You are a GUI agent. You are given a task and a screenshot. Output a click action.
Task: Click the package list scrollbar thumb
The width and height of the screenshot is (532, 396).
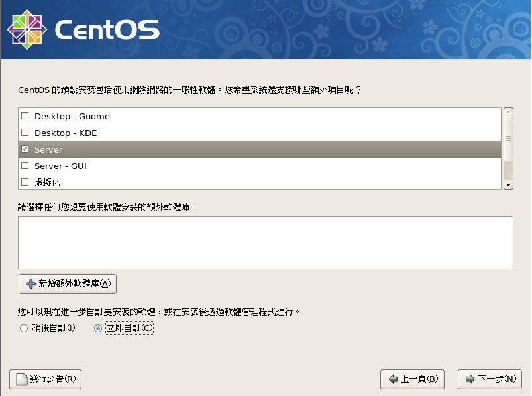(508, 139)
